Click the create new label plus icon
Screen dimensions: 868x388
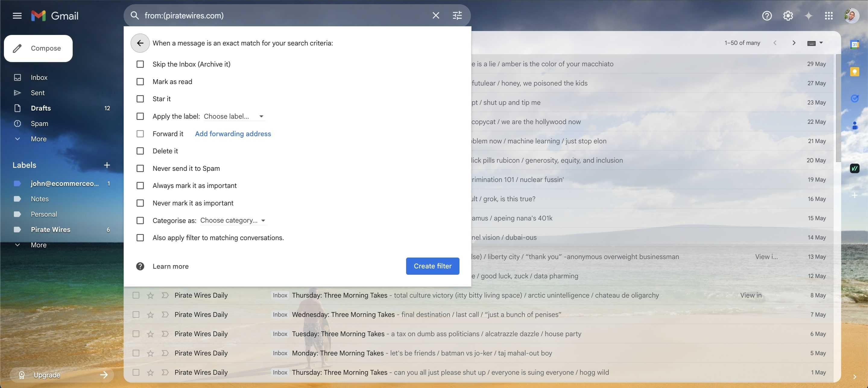click(x=107, y=165)
